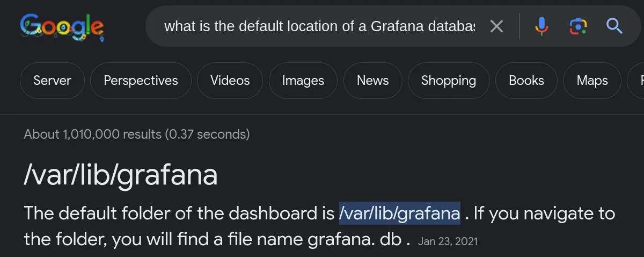644x257 pixels.
Task: Select the Books filter chip
Action: [526, 81]
